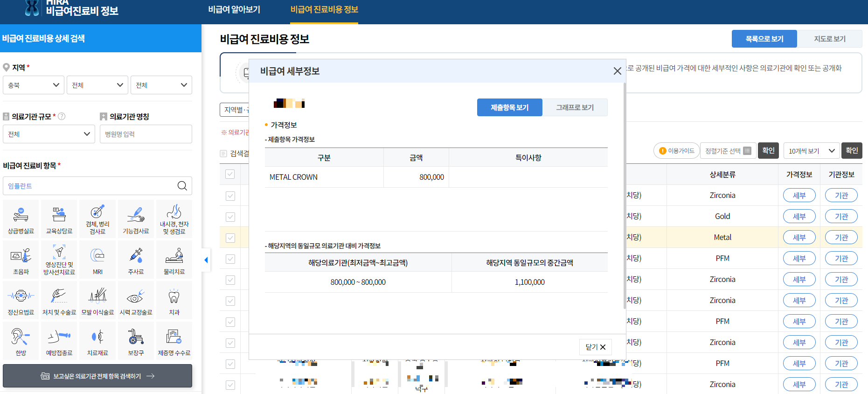Open the middle 전체 district dropdown
Viewport: 868px width, 394px height.
click(x=97, y=85)
